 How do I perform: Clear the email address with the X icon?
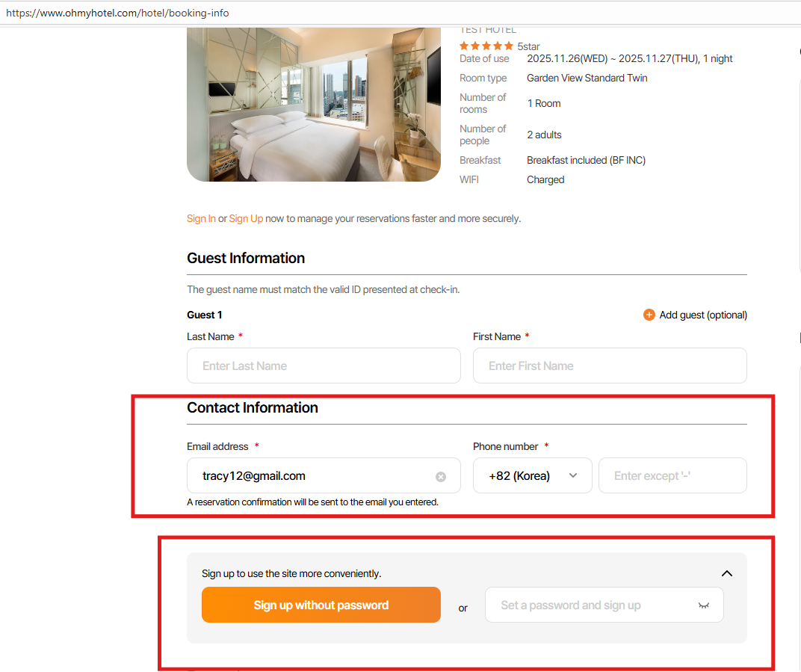point(441,477)
